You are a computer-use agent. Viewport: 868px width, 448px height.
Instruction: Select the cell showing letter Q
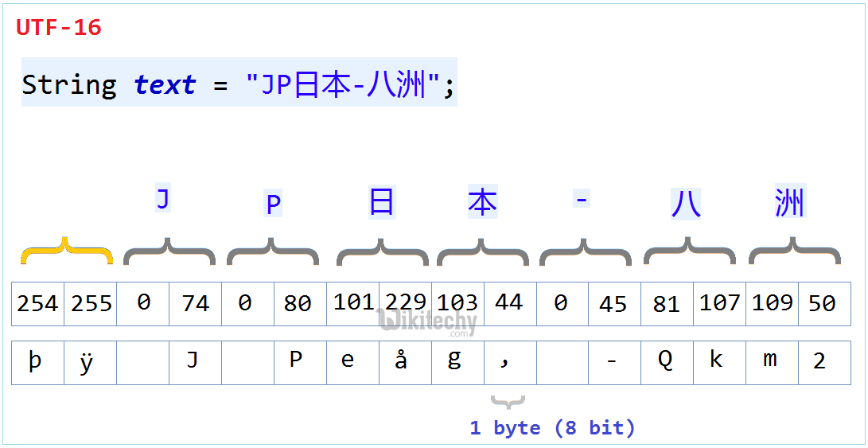tap(666, 362)
